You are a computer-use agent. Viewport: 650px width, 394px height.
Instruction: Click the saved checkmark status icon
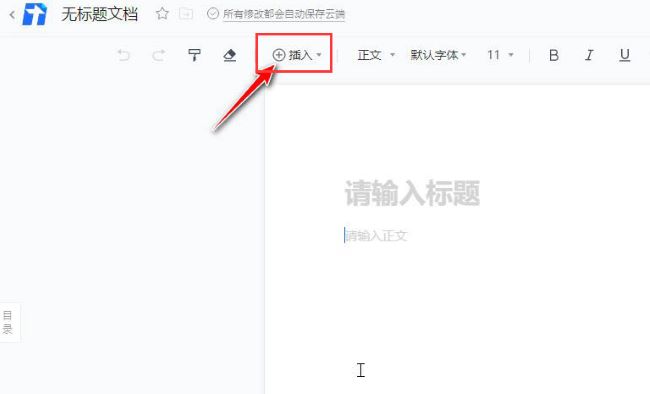(x=213, y=14)
